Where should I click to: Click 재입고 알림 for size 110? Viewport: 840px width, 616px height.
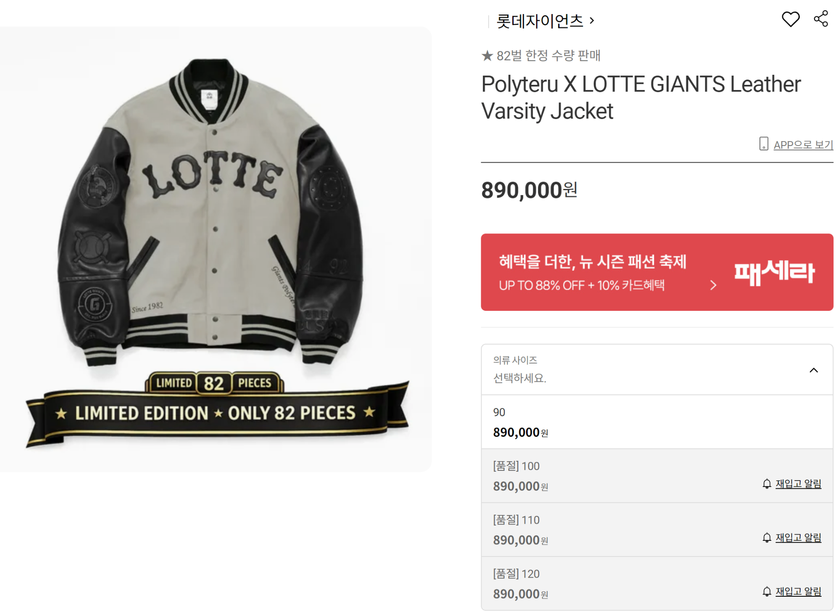pyautogui.click(x=798, y=537)
